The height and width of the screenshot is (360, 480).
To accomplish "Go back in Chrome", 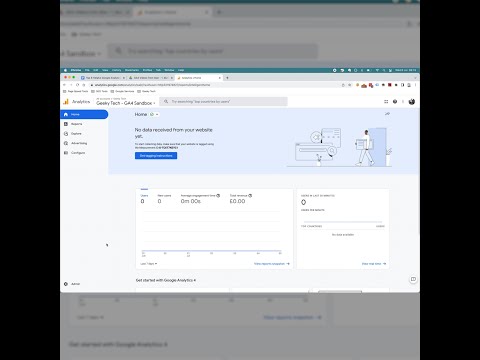I will [65, 85].
